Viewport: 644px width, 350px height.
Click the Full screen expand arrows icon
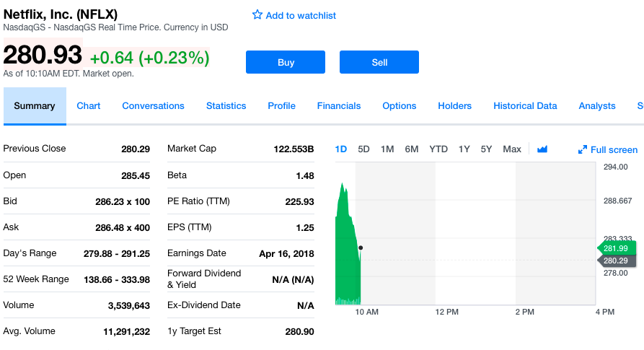[583, 150]
